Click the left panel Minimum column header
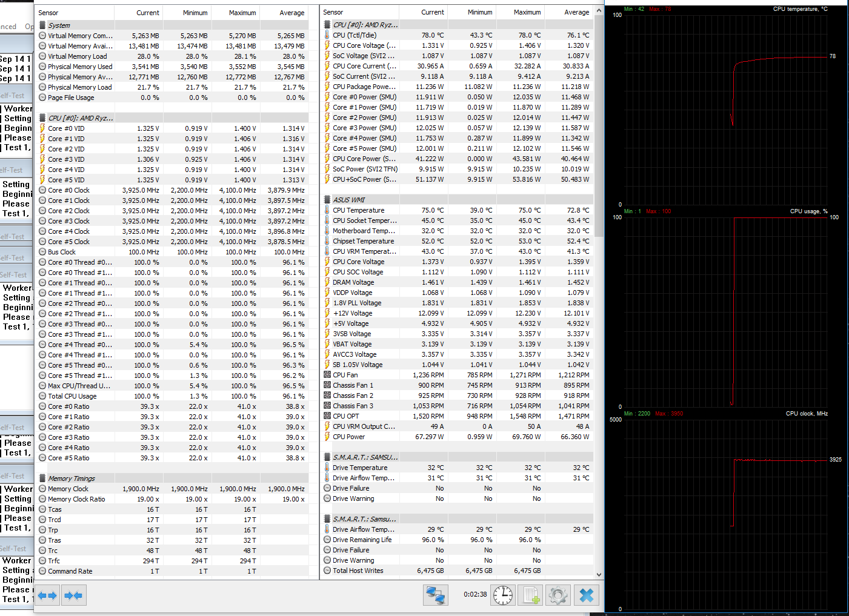 187,13
